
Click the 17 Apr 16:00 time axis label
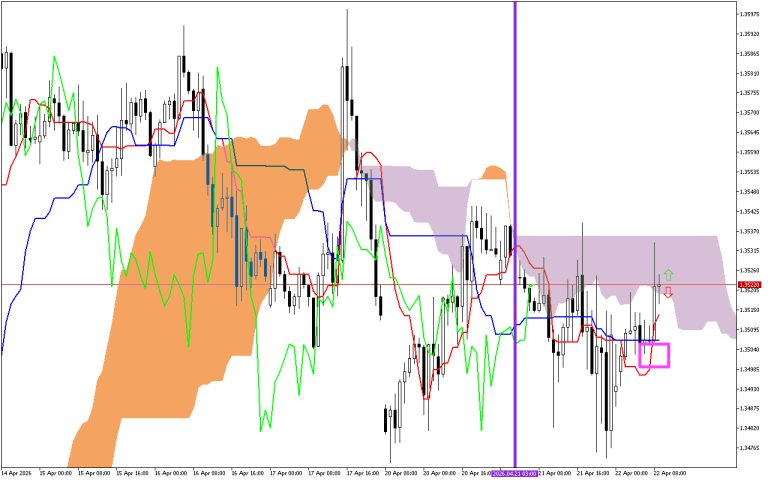coord(362,474)
